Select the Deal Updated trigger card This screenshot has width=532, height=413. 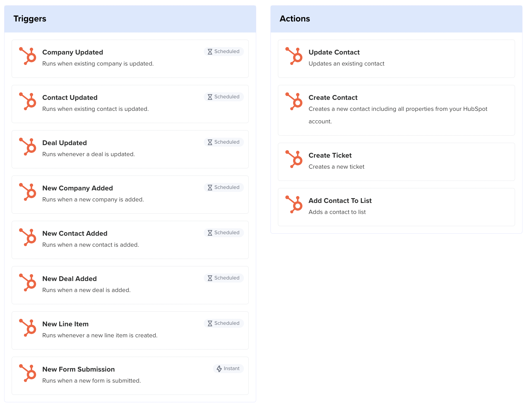130,149
